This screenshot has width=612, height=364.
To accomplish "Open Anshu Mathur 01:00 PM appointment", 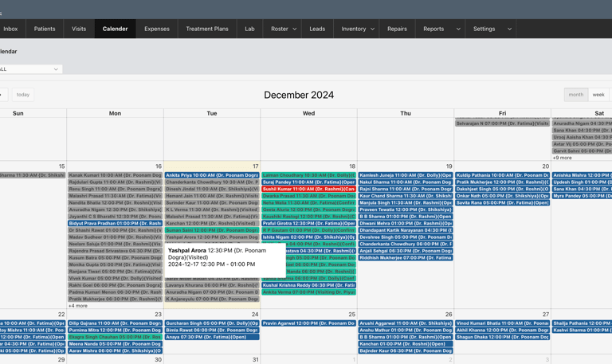I will (x=406, y=331).
